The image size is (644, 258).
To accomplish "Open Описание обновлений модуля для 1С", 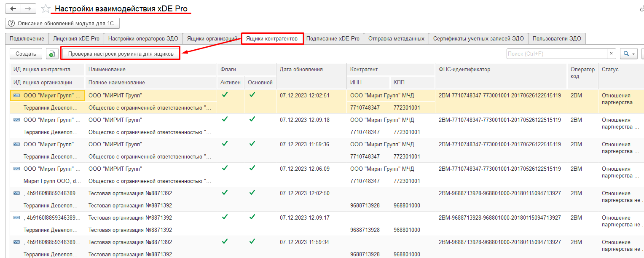I will point(62,23).
